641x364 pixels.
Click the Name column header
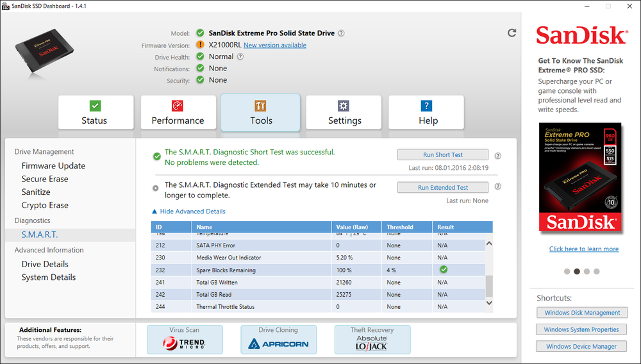point(262,227)
